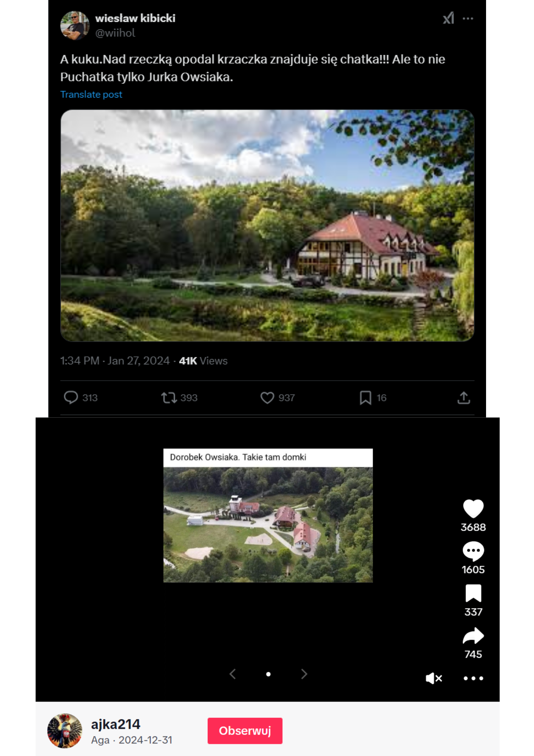Open TikTok three-dot options menu
534x756 pixels.
pos(473,678)
